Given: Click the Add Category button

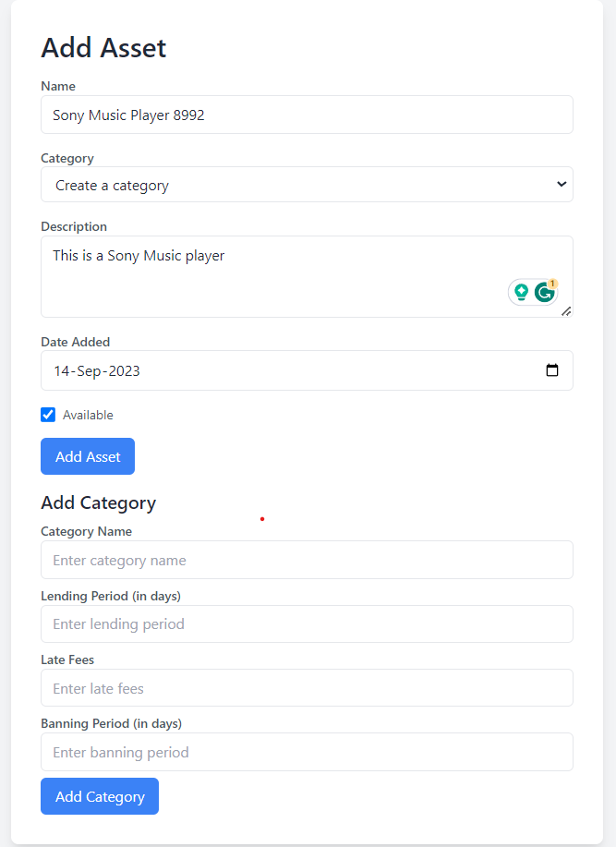Looking at the screenshot, I should pyautogui.click(x=100, y=796).
